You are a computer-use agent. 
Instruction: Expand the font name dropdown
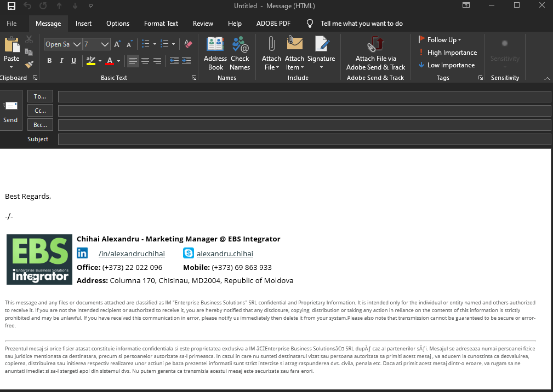(x=77, y=44)
